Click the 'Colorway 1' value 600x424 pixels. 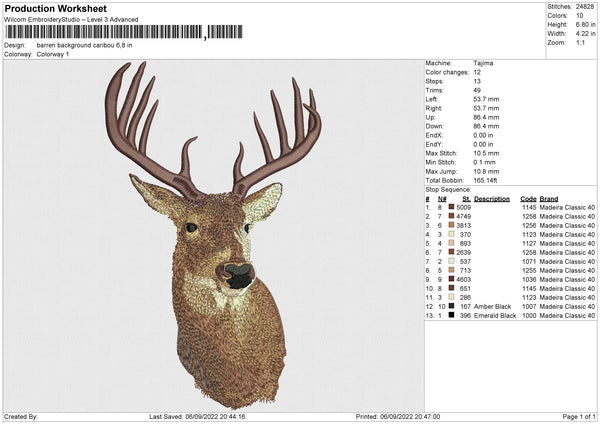point(53,54)
